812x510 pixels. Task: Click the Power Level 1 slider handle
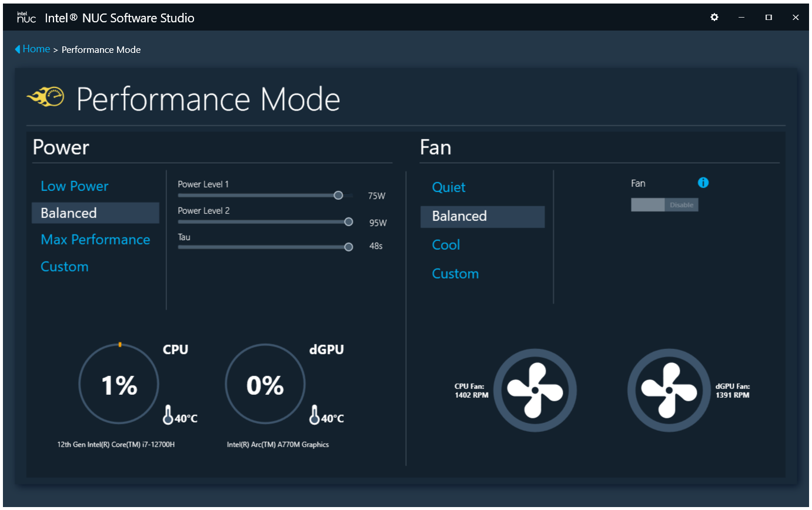(x=338, y=195)
